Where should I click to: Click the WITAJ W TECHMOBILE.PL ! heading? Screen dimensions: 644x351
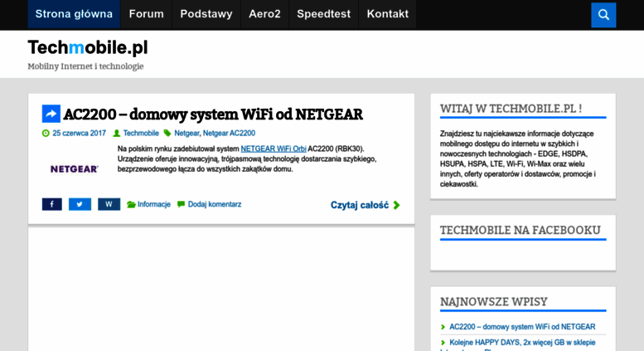511,109
